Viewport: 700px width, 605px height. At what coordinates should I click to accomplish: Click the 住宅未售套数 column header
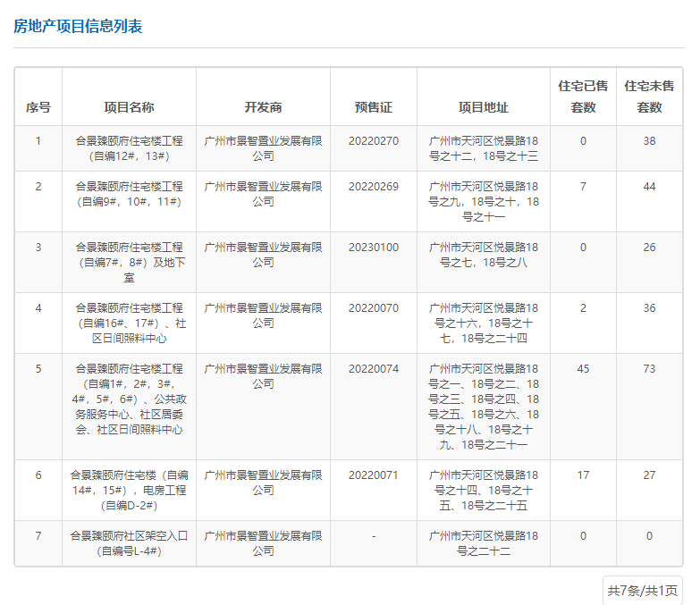pyautogui.click(x=649, y=97)
